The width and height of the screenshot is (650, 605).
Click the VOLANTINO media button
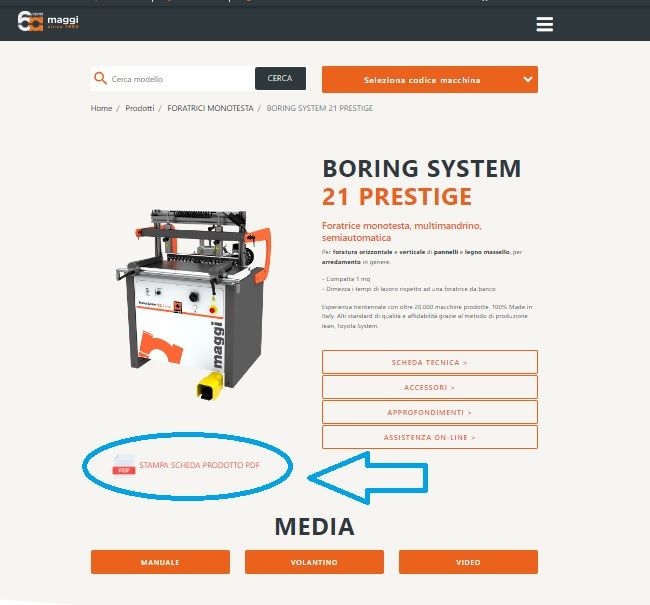pos(314,562)
